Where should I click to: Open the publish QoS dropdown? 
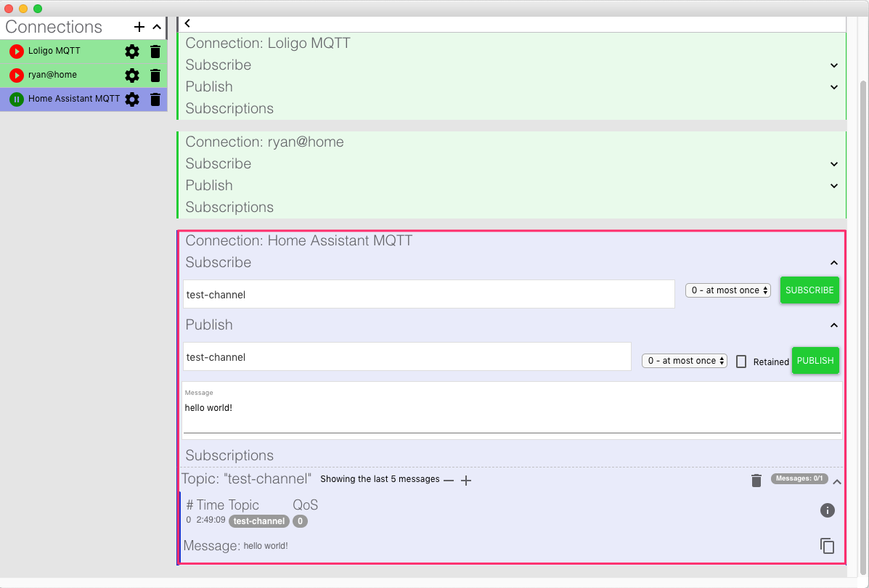[685, 361]
